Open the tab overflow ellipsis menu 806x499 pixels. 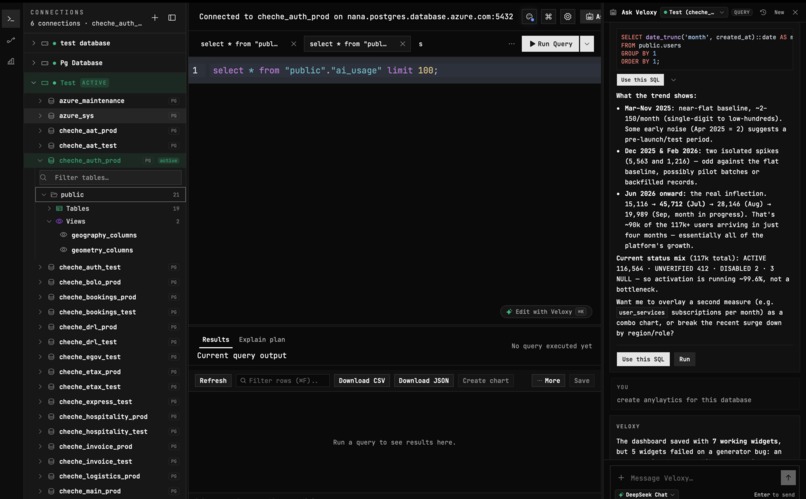tap(511, 44)
